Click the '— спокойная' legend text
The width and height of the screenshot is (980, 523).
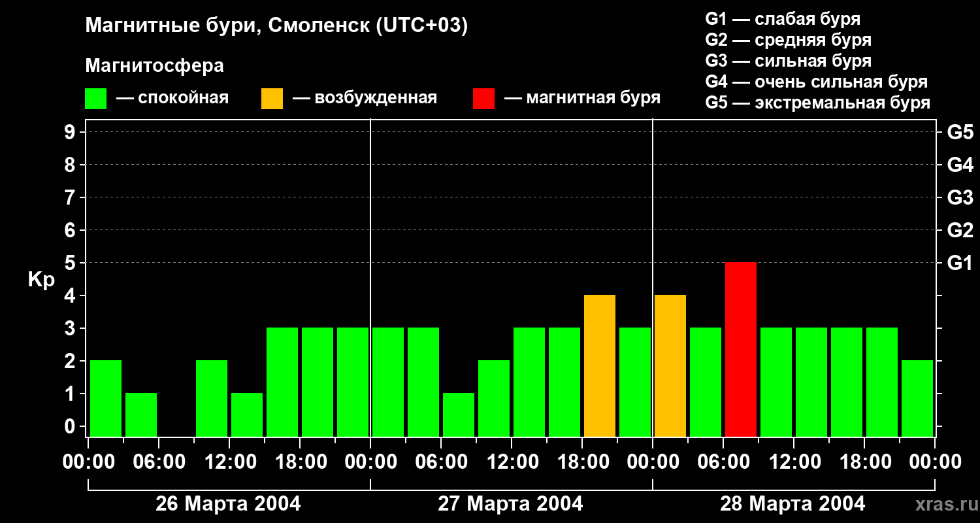point(172,98)
